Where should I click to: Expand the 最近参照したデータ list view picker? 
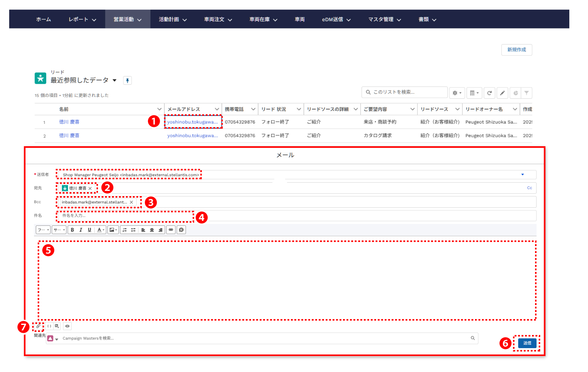[115, 80]
